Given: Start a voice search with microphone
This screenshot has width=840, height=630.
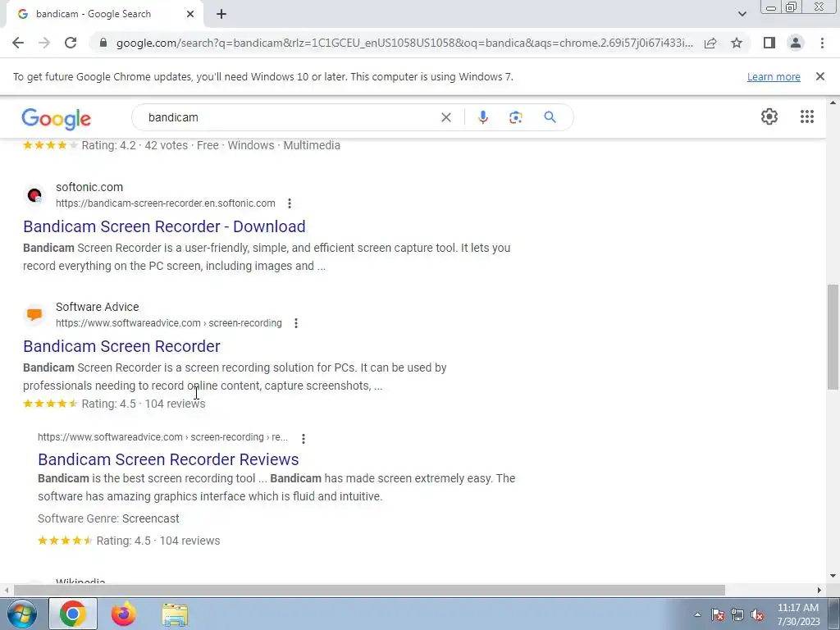Looking at the screenshot, I should click(483, 117).
